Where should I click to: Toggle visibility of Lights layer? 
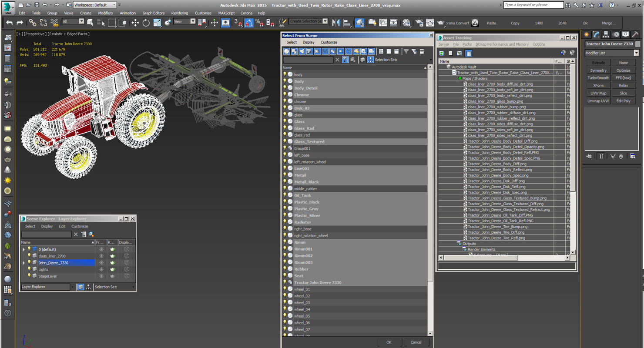click(x=29, y=269)
